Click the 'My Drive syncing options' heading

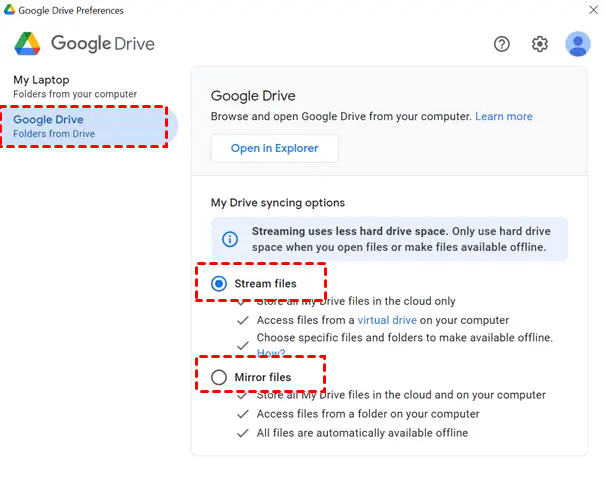(x=278, y=202)
